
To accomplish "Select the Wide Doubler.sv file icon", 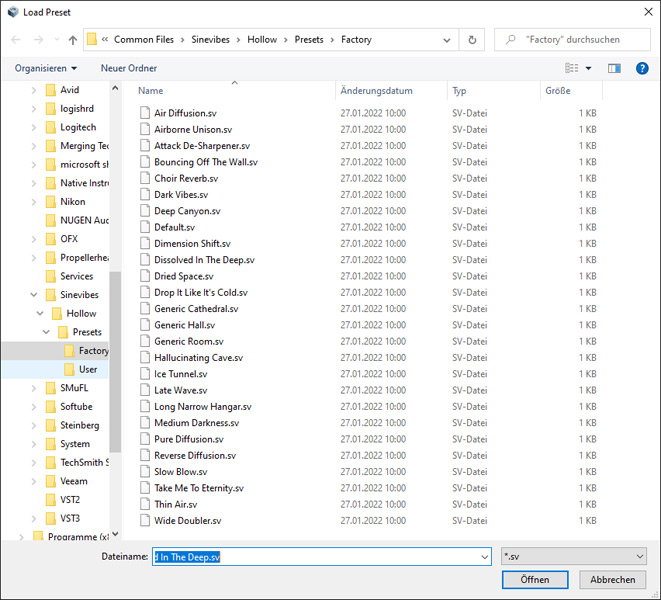I will tap(146, 520).
